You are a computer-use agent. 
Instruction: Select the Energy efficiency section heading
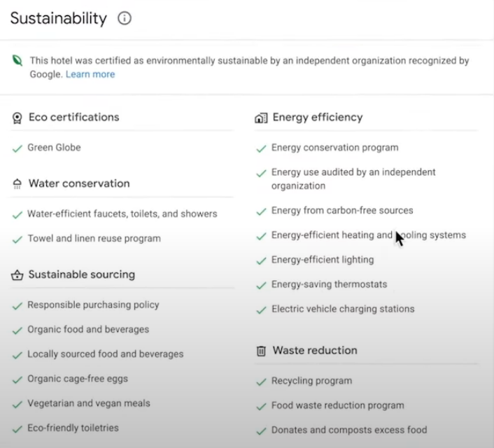(x=317, y=118)
